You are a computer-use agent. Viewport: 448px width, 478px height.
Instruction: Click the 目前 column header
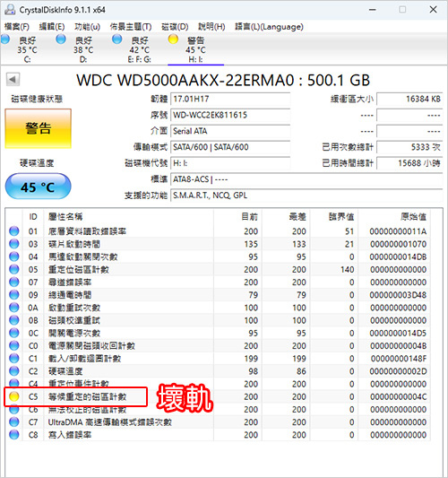(237, 217)
